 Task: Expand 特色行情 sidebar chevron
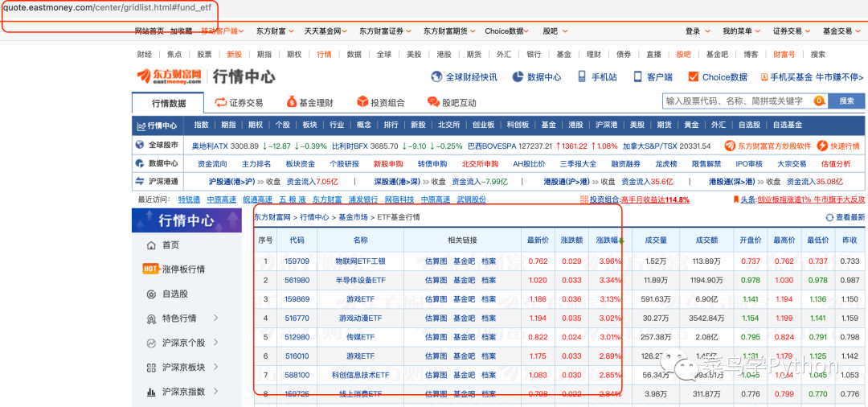216,318
